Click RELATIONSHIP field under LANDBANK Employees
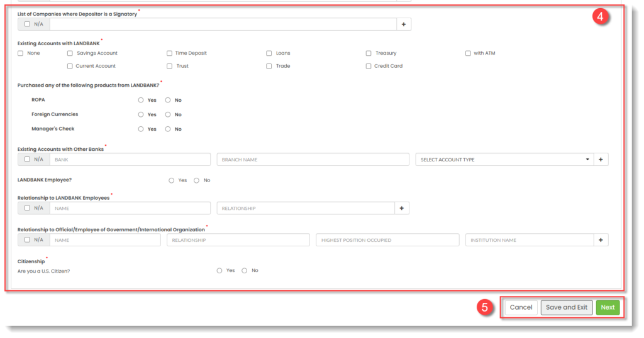This screenshot has width=644, height=338. [306, 209]
